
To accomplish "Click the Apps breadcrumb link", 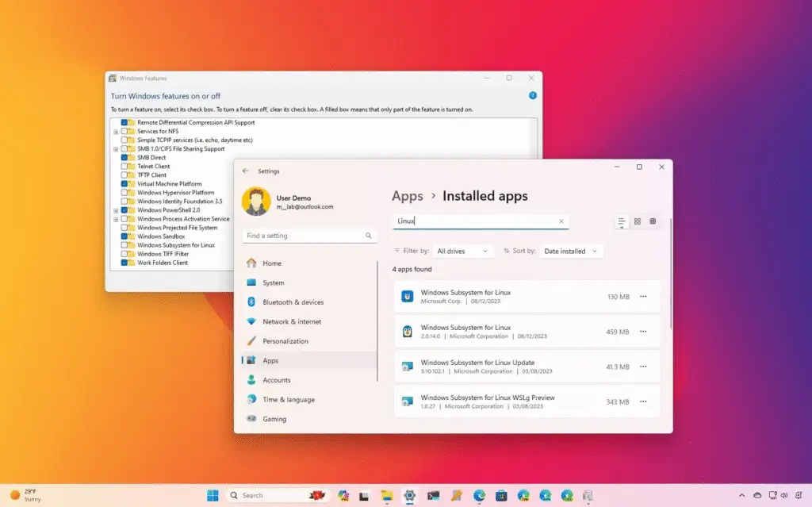I will click(407, 196).
